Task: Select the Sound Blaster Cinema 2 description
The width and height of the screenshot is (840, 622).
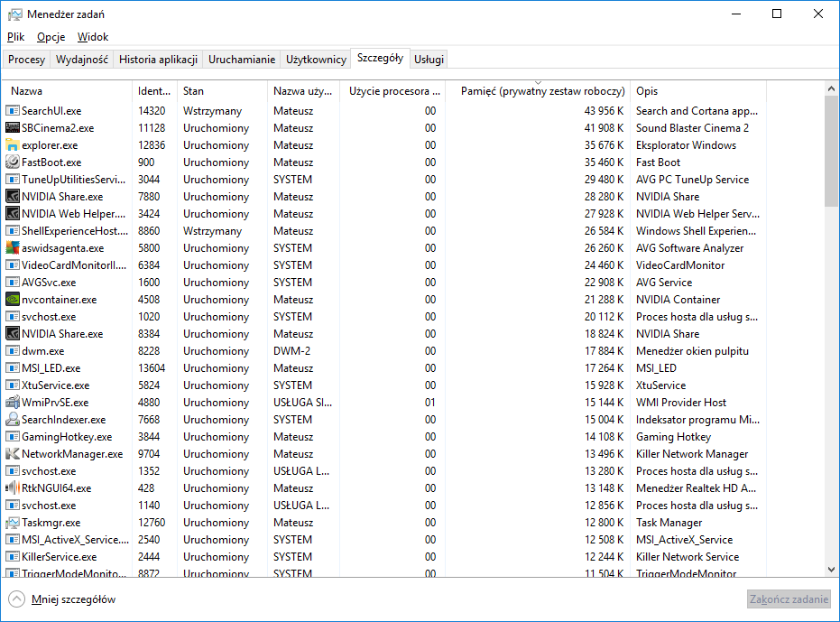Action: (x=692, y=128)
